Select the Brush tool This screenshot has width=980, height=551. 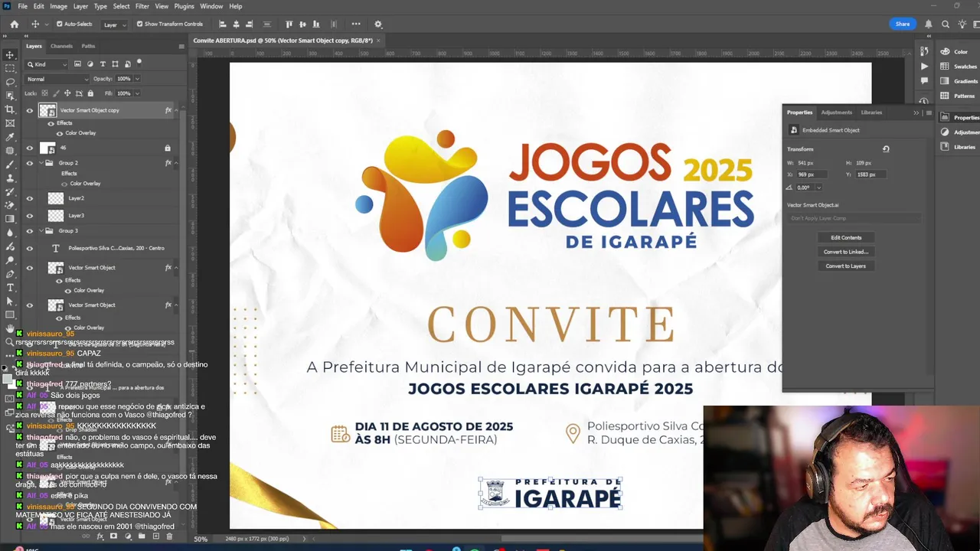click(x=10, y=165)
